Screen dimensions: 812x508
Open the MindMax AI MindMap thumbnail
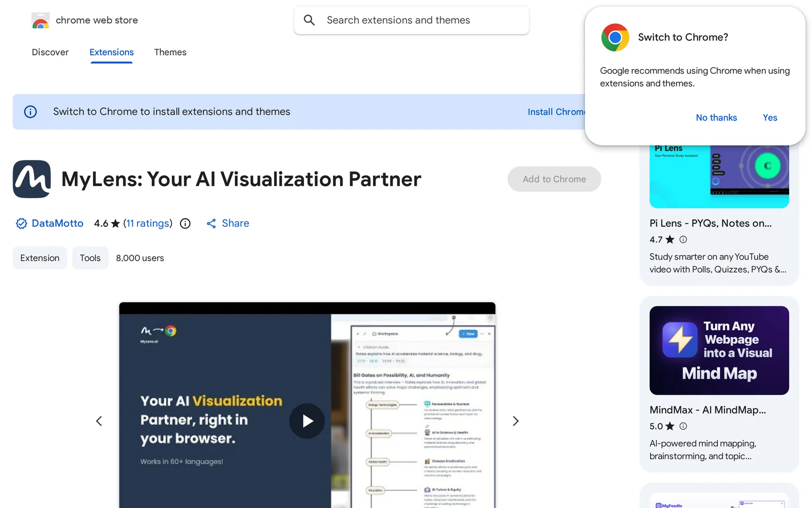719,351
